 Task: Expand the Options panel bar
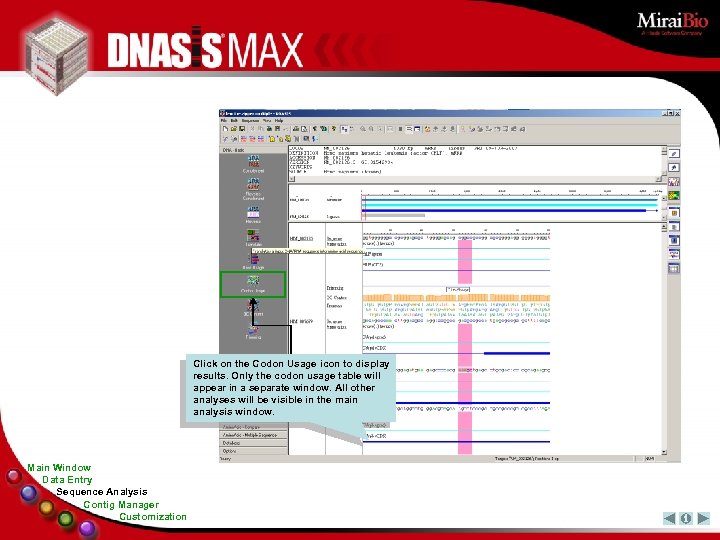(x=254, y=451)
